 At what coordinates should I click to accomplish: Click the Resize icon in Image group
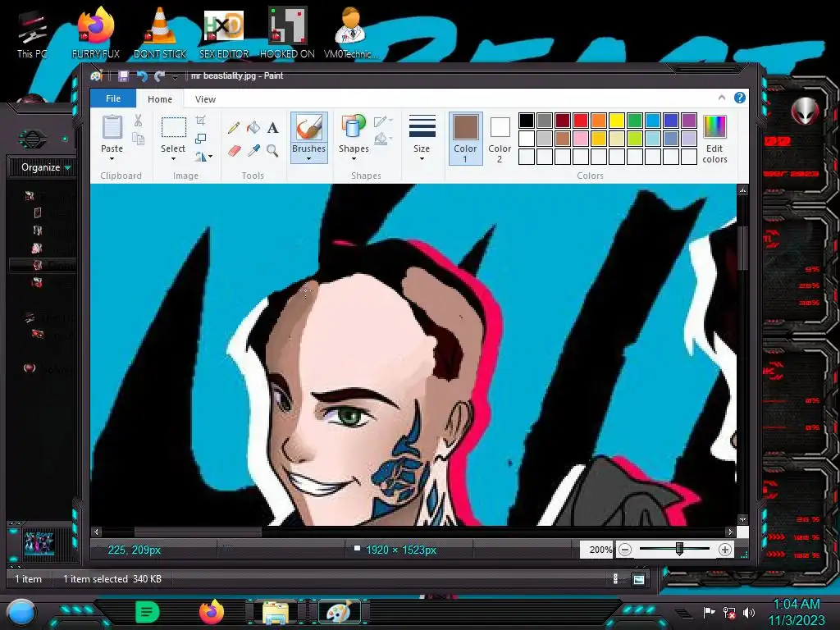coord(200,139)
